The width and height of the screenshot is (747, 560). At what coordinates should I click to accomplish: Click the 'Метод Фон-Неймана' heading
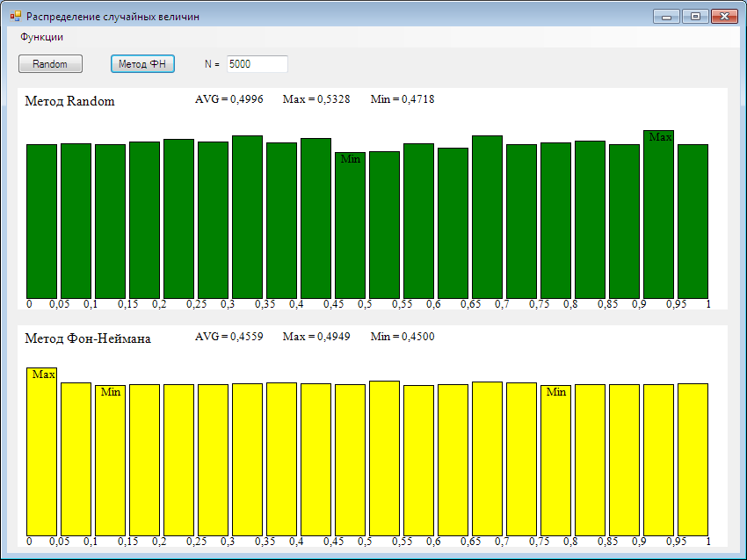pos(88,338)
